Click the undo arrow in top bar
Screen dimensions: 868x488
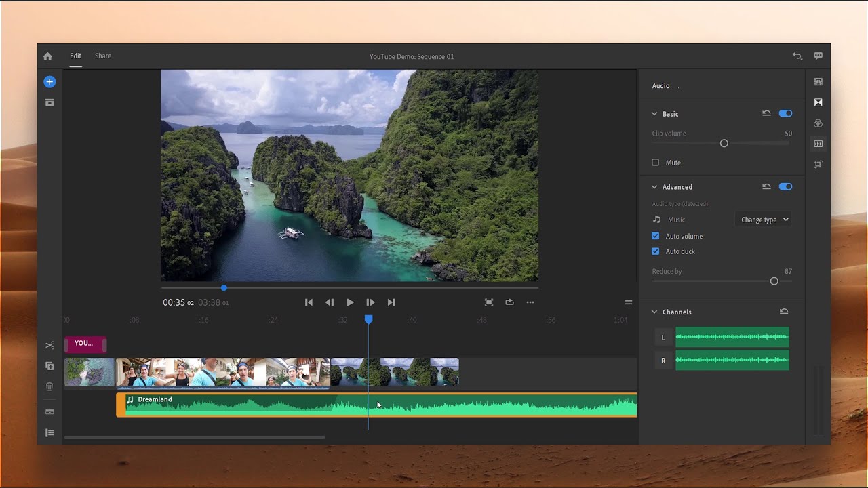[797, 56]
